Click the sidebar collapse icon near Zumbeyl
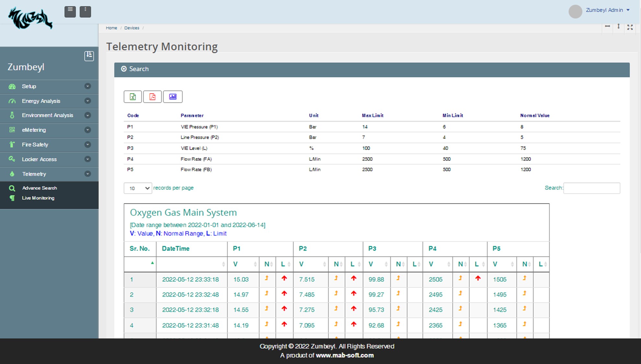Screen dimensions: 641x364 tap(89, 56)
